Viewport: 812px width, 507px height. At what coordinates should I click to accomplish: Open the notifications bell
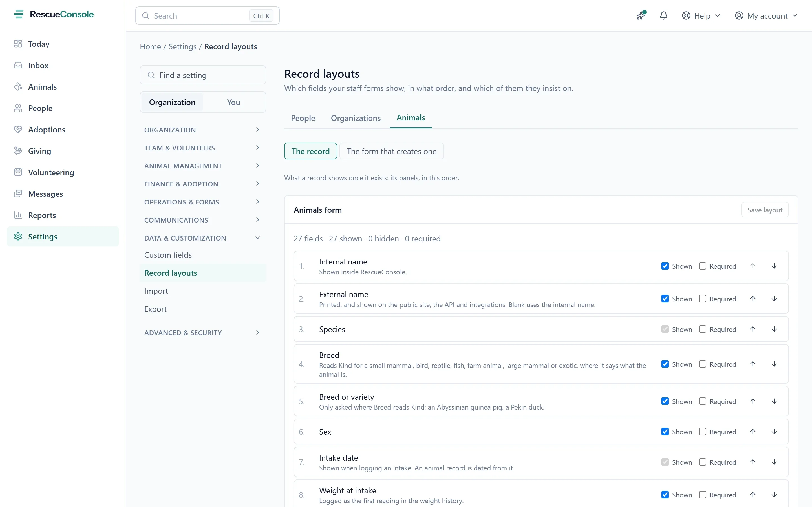[663, 16]
